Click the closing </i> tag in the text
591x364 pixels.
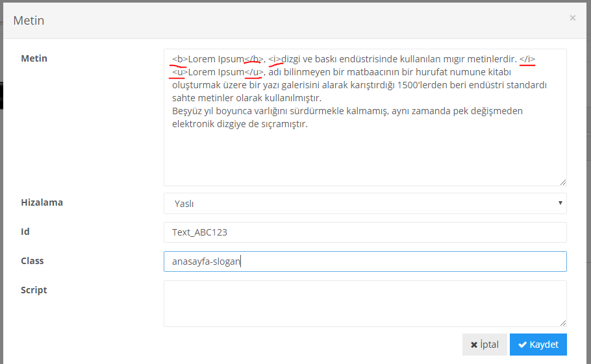coord(527,59)
